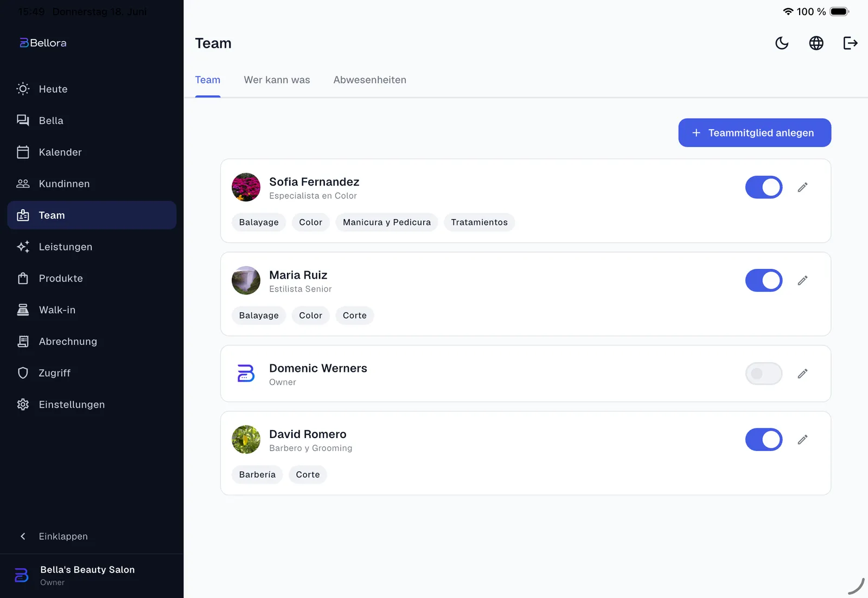Open Produkte page in sidebar
The image size is (868, 598).
click(92, 278)
